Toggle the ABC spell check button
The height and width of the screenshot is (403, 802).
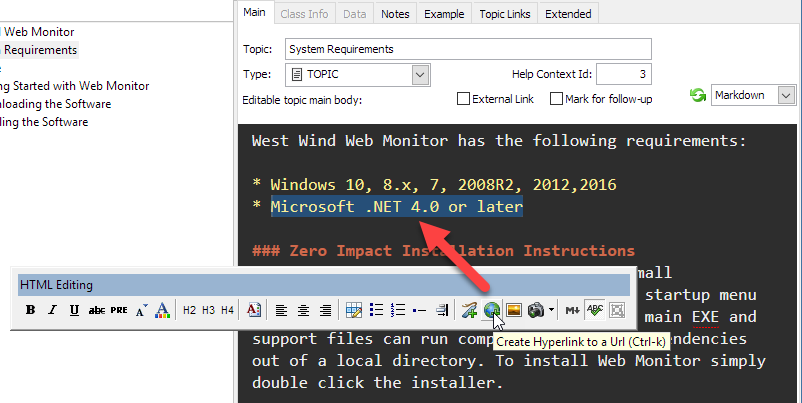click(x=595, y=310)
